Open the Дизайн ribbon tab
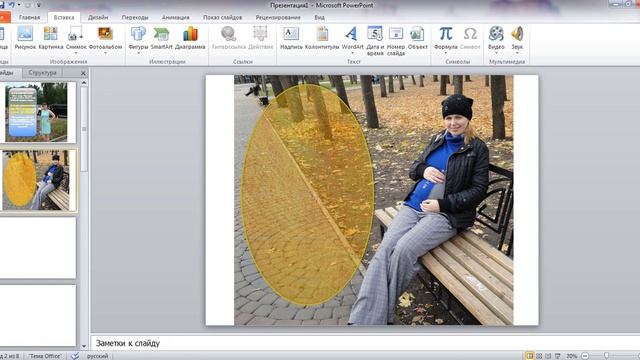640x360 pixels. [x=98, y=17]
